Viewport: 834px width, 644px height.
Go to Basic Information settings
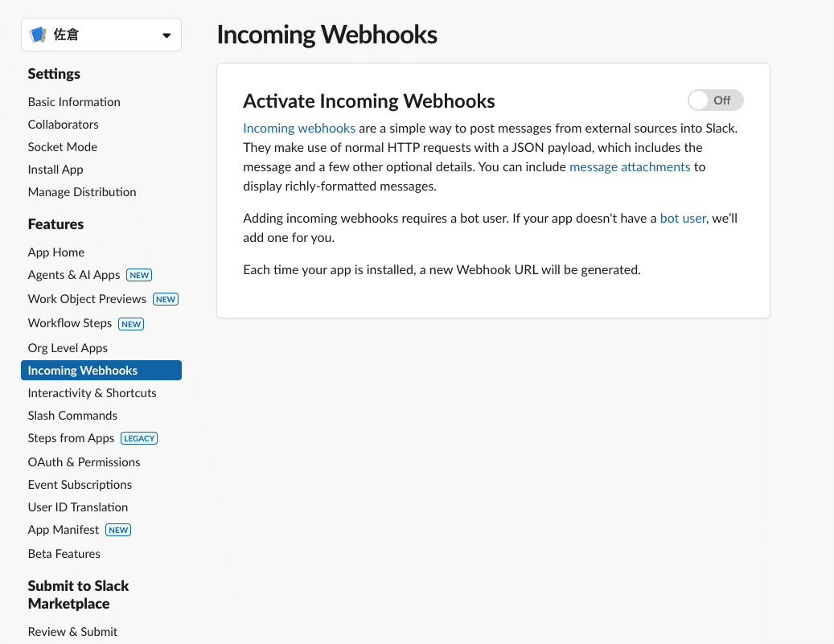pyautogui.click(x=74, y=102)
